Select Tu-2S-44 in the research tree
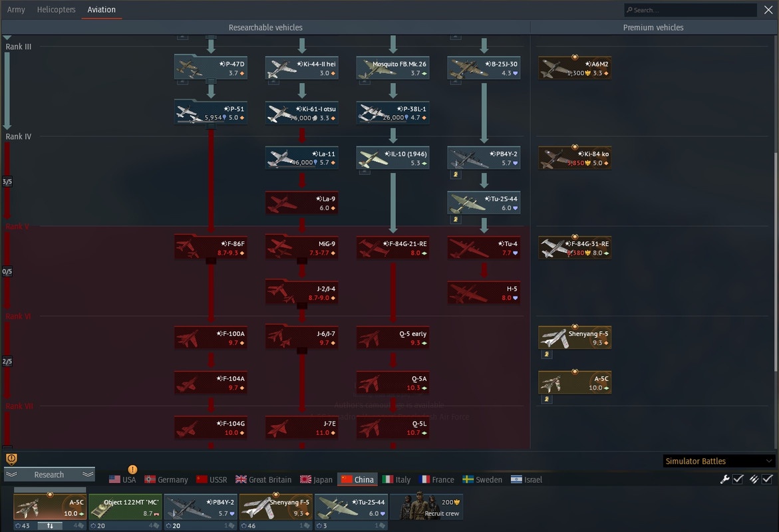The image size is (779, 532). pyautogui.click(x=484, y=203)
